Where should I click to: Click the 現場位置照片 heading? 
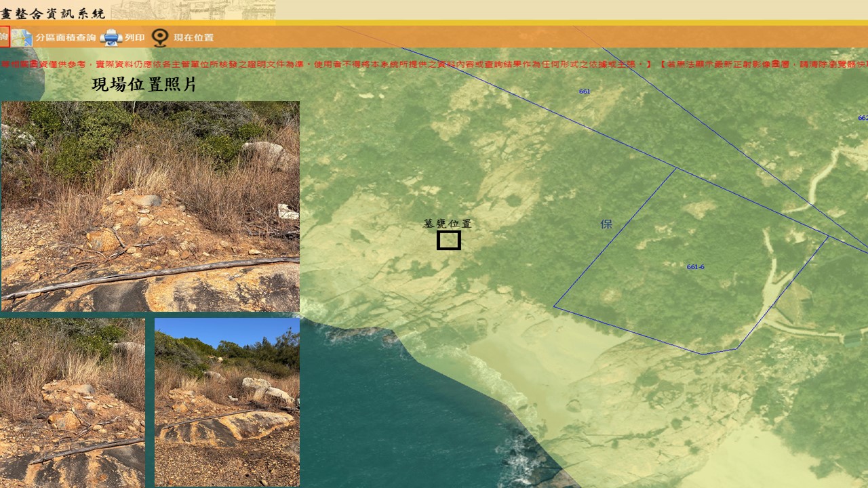tap(144, 85)
